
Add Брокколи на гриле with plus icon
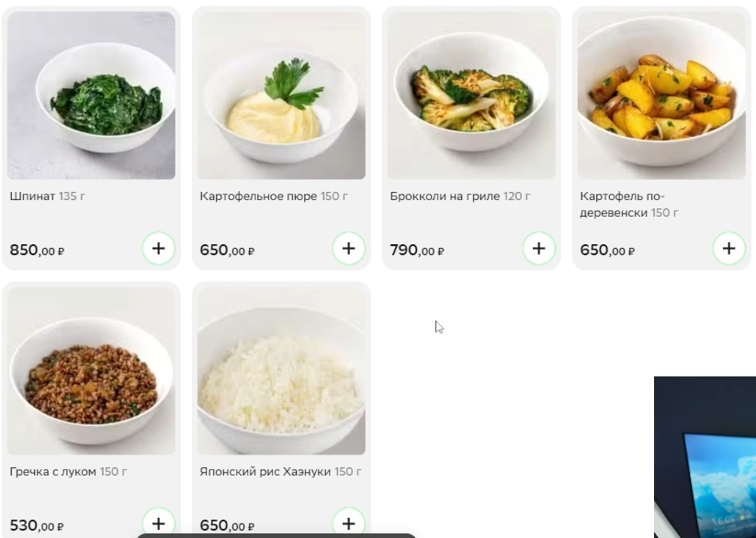(538, 248)
